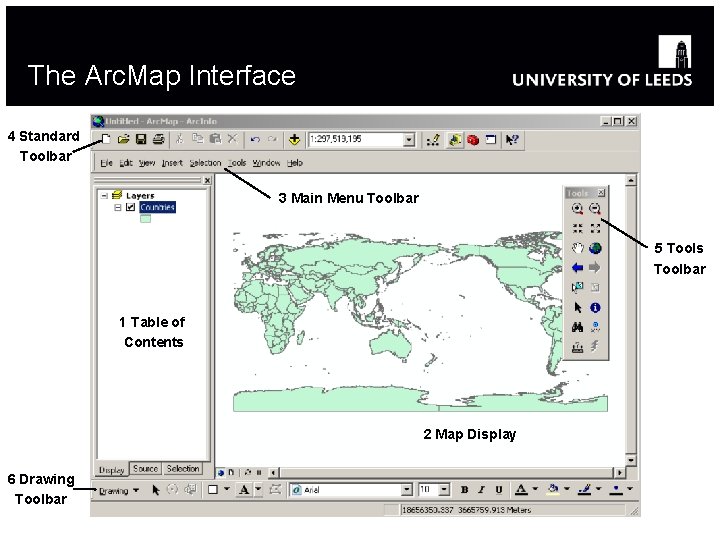Click Fixed Zoom In arrows icon
This screenshot has width=720, height=540.
tap(578, 228)
